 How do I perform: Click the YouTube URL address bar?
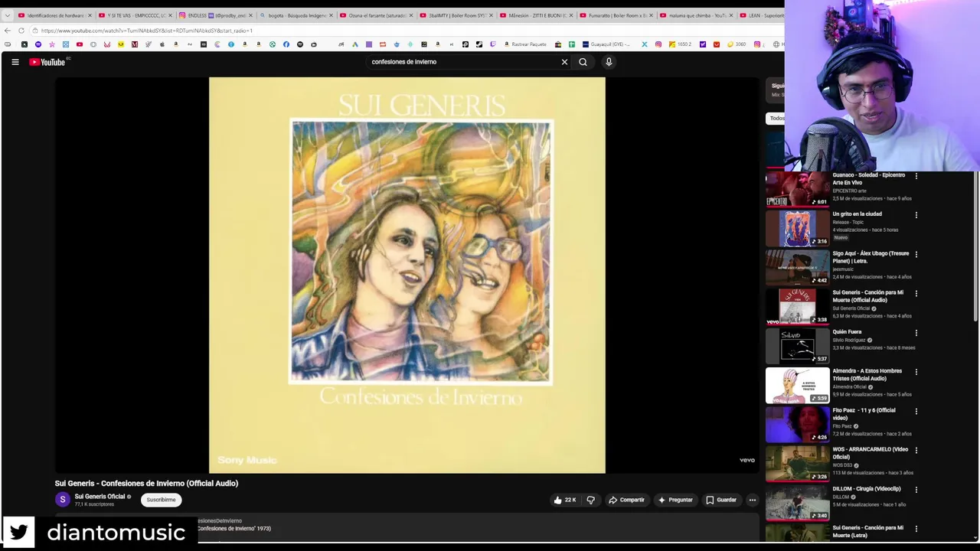tap(406, 31)
